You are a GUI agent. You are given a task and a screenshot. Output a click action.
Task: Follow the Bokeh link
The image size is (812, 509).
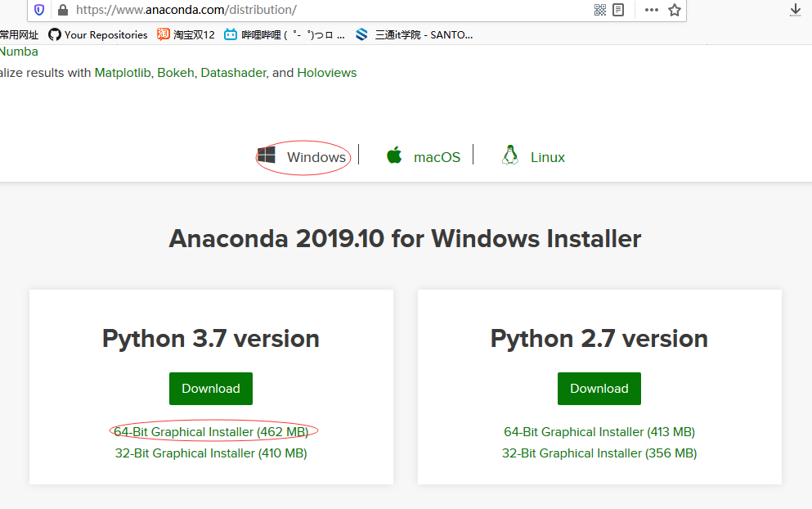point(176,73)
